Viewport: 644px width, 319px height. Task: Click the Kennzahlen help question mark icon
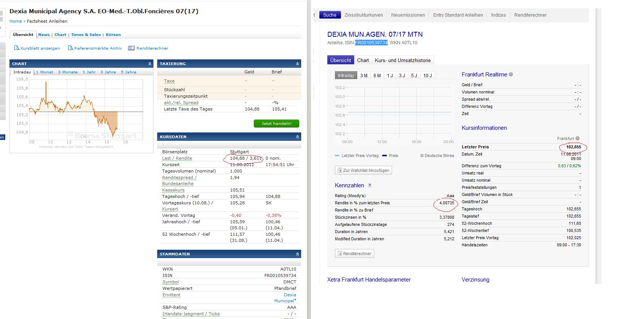(x=370, y=185)
